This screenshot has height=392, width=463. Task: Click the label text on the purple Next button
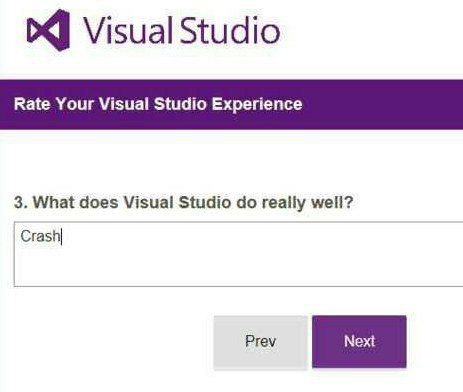359,341
